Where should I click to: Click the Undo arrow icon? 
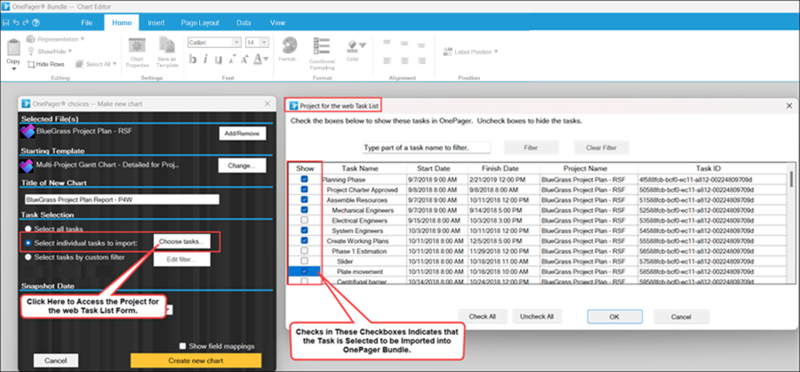(16, 23)
